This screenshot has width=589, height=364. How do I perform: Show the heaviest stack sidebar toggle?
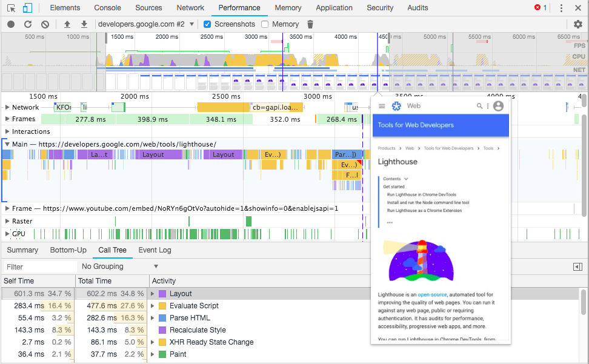coord(577,267)
